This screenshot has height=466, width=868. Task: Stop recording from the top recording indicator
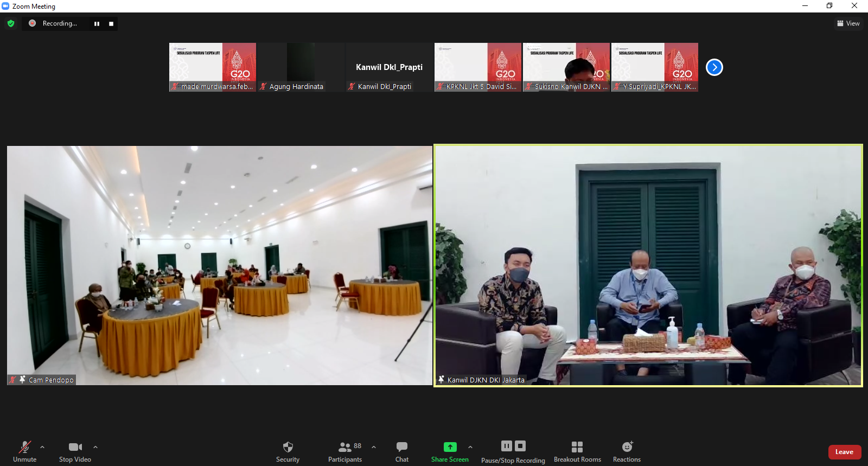tap(111, 24)
